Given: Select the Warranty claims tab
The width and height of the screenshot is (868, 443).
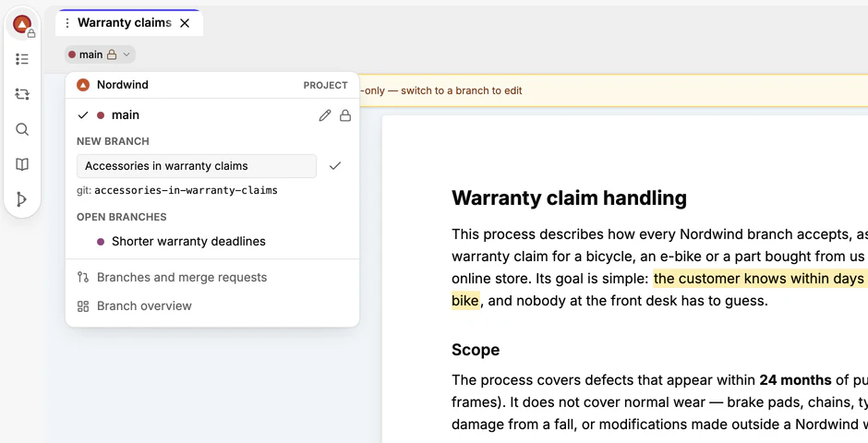Looking at the screenshot, I should point(129,23).
